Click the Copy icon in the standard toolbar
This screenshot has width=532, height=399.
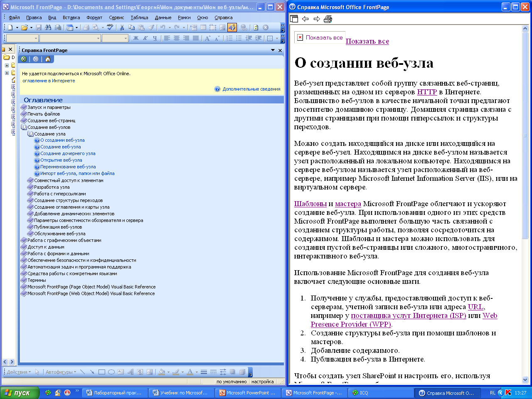point(132,27)
